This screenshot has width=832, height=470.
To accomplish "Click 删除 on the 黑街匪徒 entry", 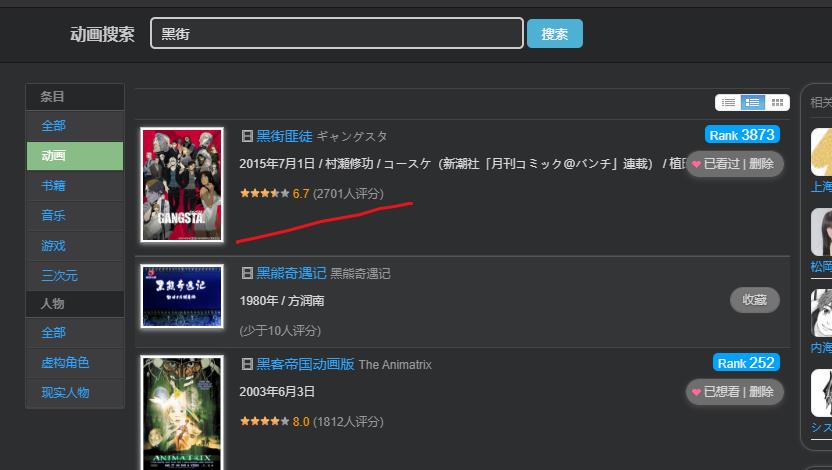I will (761, 164).
